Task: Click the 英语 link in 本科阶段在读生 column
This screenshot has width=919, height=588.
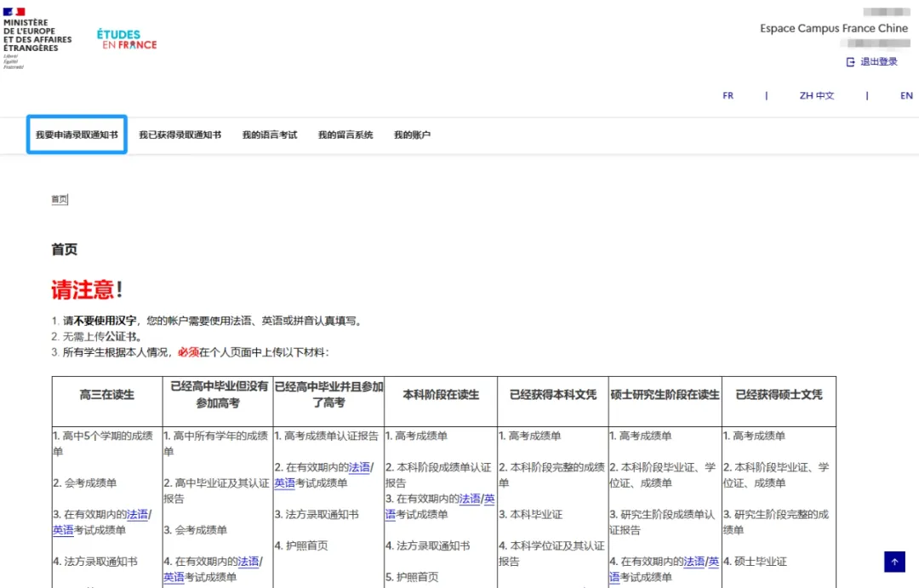Action: tap(491, 500)
